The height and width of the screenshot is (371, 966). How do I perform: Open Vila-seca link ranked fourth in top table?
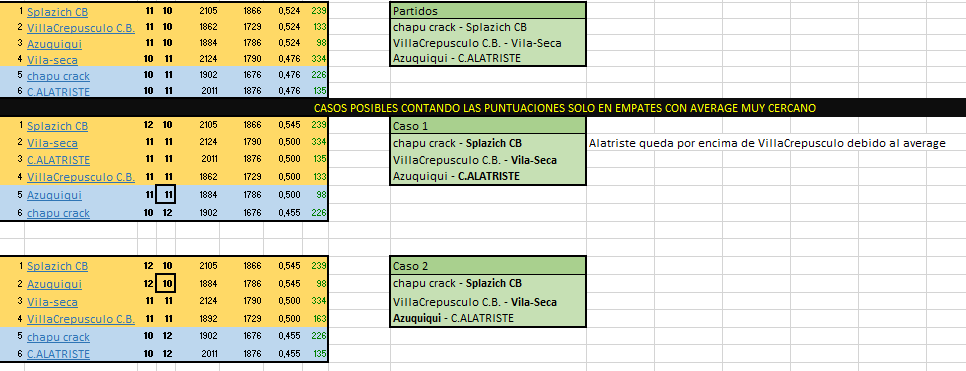52,60
